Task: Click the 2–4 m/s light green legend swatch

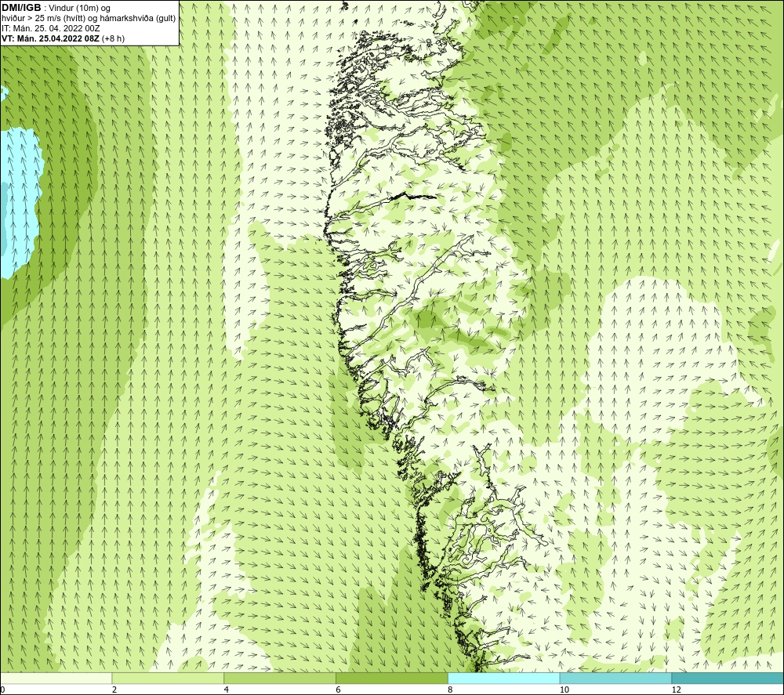Action: click(168, 678)
